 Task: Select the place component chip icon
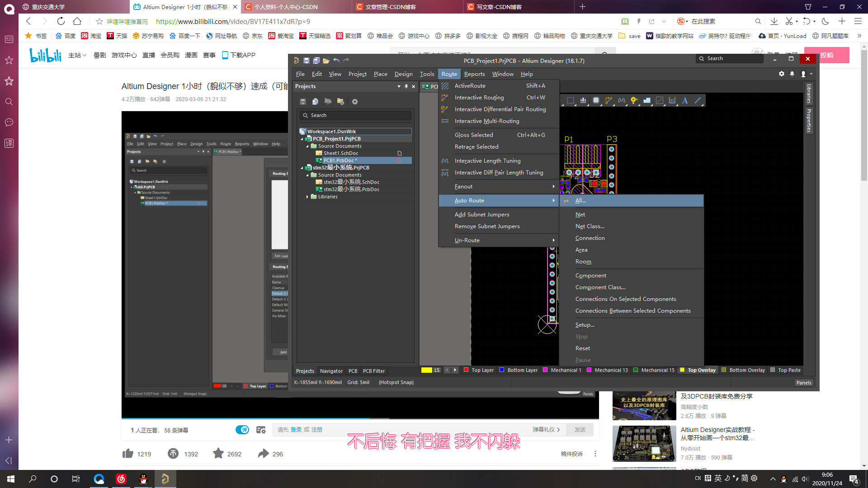tap(596, 101)
